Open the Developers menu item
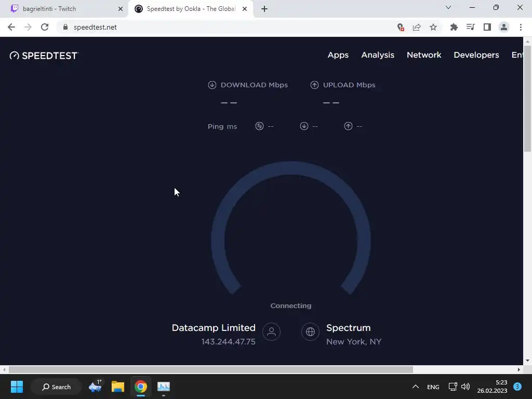The image size is (532, 399). coord(476,55)
